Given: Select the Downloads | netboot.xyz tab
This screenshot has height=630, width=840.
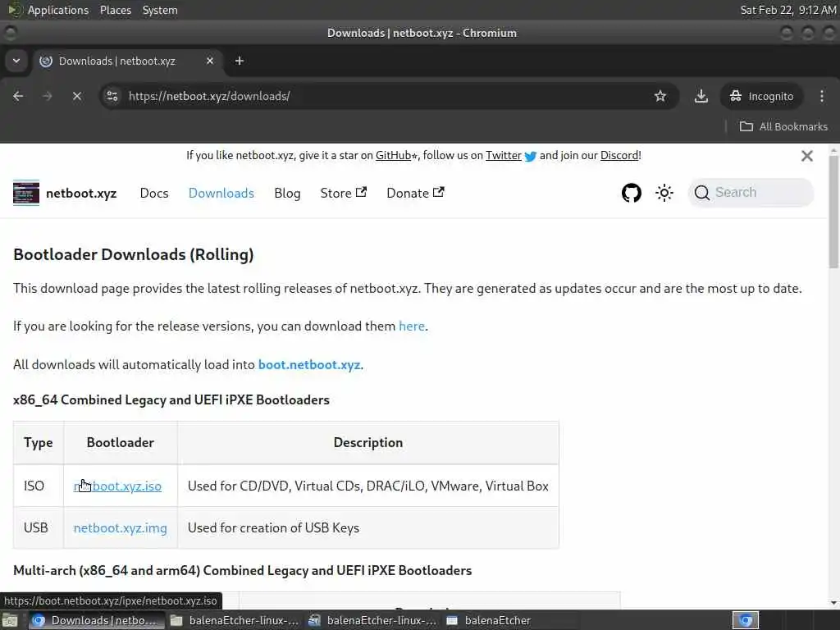Looking at the screenshot, I should click(129, 61).
